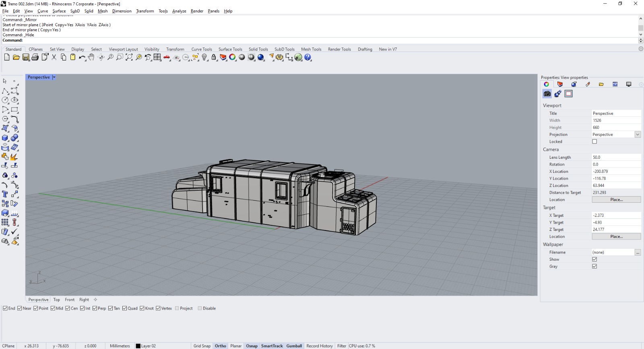Viewport: 644px width, 349px height.
Task: Click Place button for Camera location
Action: coord(616,199)
